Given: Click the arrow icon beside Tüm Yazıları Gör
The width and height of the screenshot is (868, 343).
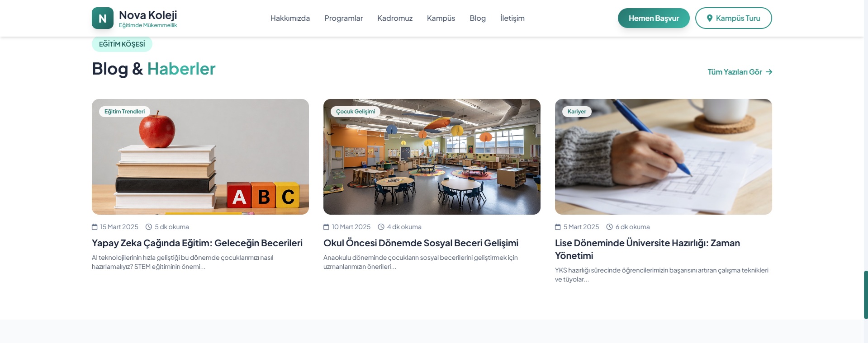Looking at the screenshot, I should [769, 72].
